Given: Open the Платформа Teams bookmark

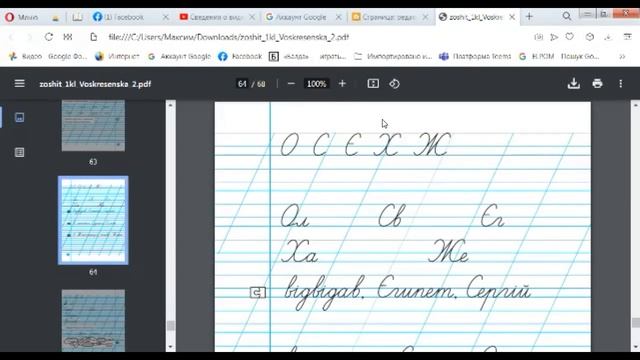Looking at the screenshot, I should click(x=475, y=56).
